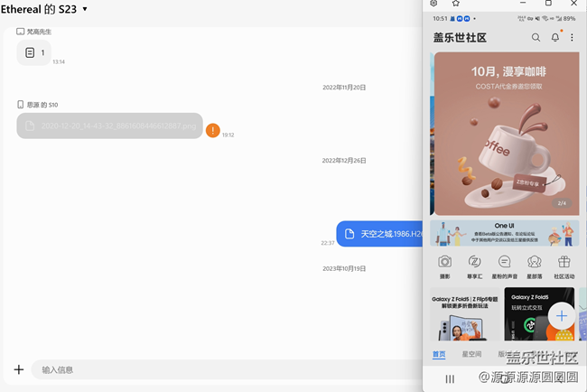Select the 首页 home tab
This screenshot has height=392, width=587.
pyautogui.click(x=439, y=354)
